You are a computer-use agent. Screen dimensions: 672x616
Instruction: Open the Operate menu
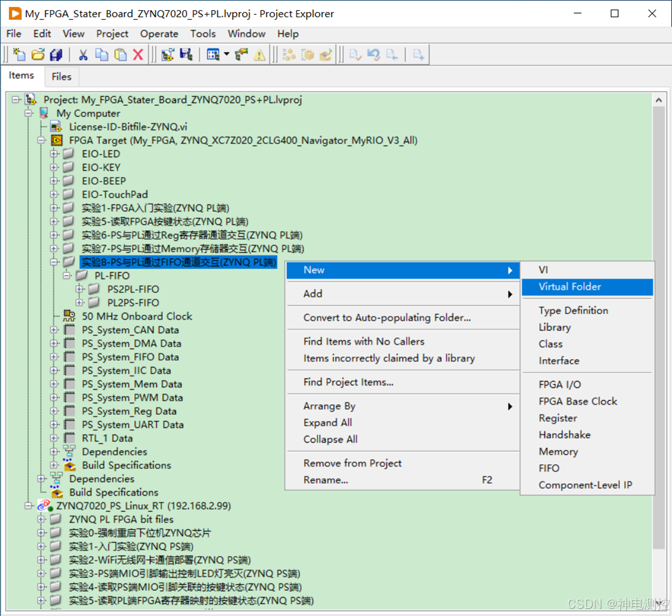tap(159, 34)
